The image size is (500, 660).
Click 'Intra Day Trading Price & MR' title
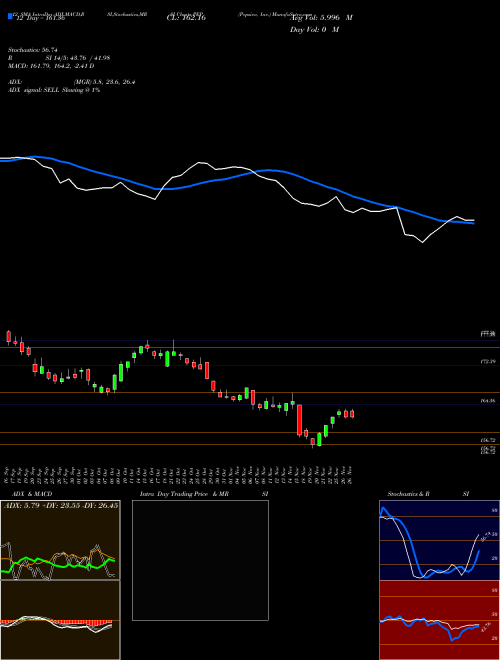tap(185, 494)
